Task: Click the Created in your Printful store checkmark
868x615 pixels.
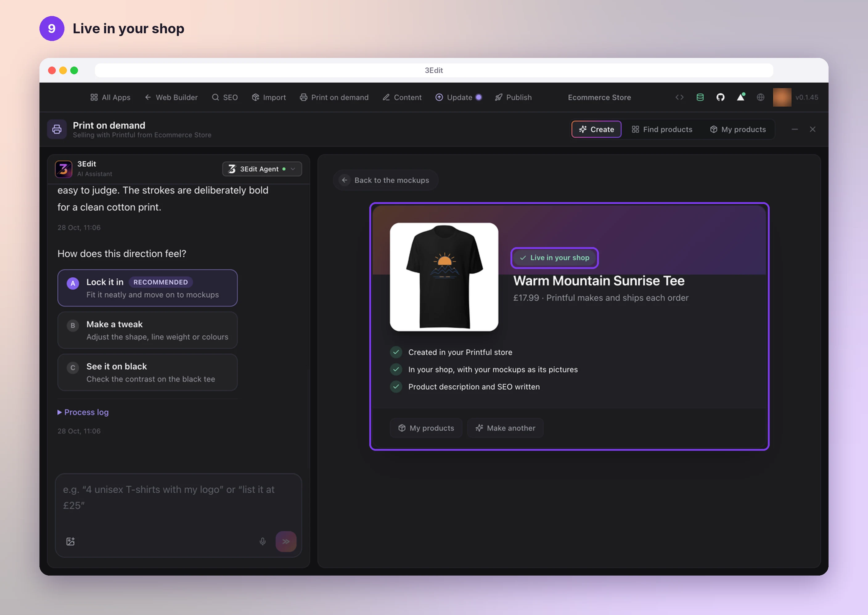Action: click(x=396, y=352)
